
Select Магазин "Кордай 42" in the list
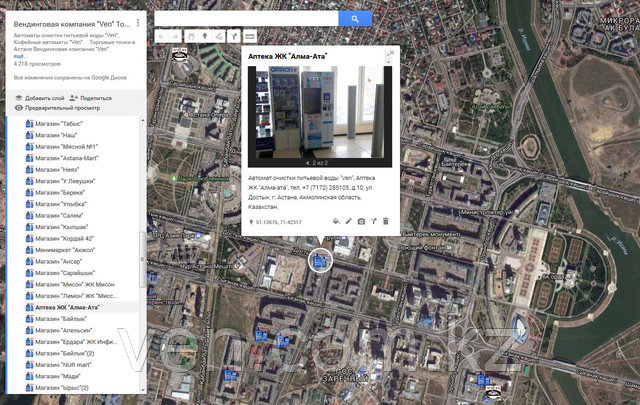tap(60, 238)
